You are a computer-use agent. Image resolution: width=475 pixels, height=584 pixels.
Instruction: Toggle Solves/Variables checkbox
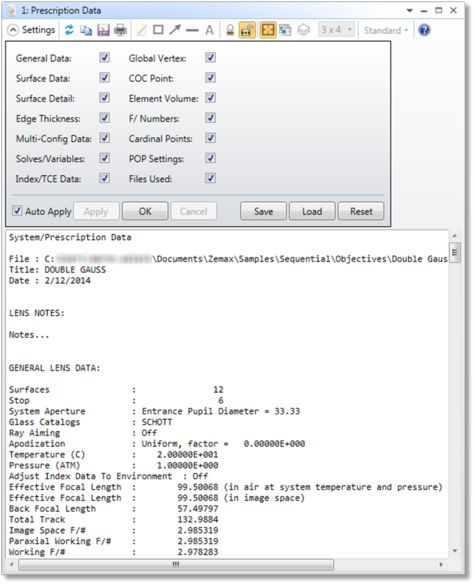point(104,158)
